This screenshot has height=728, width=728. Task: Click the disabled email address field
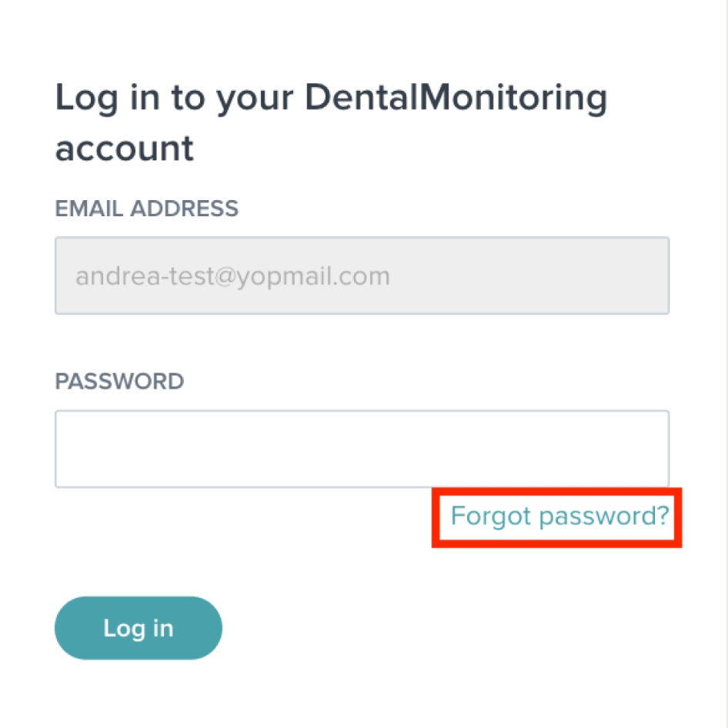pyautogui.click(x=362, y=276)
